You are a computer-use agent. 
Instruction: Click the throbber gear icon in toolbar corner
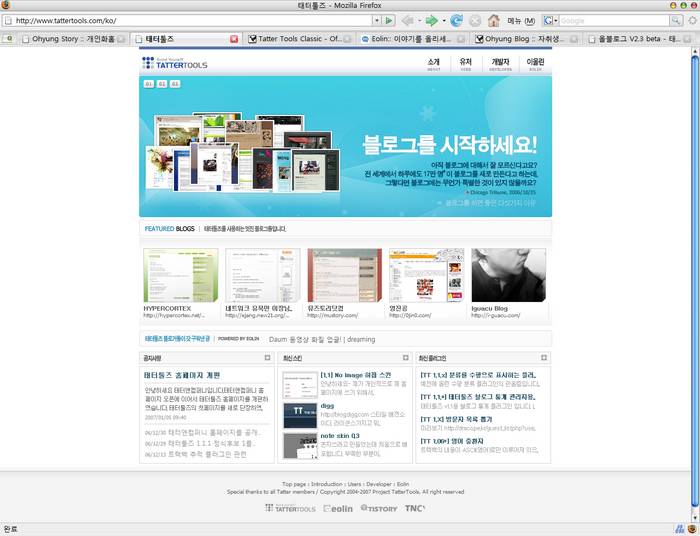point(693,21)
